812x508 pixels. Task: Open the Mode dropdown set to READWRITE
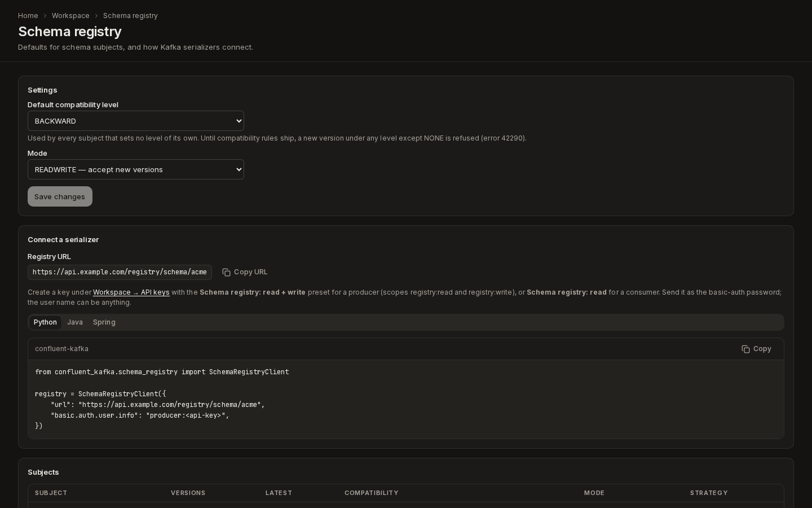[136, 169]
